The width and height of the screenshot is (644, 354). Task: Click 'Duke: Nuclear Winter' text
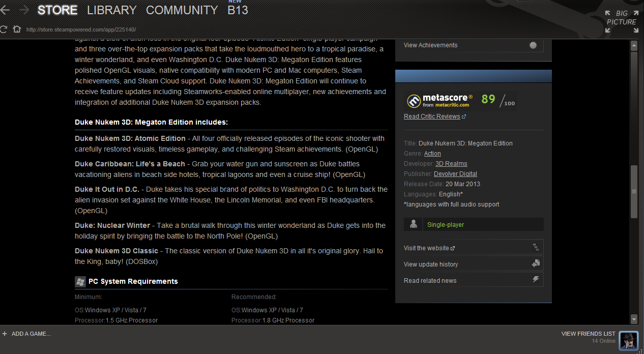click(112, 225)
